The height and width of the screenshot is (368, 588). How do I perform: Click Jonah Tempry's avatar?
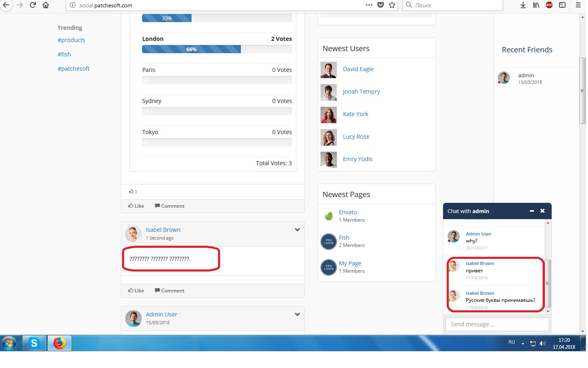329,92
